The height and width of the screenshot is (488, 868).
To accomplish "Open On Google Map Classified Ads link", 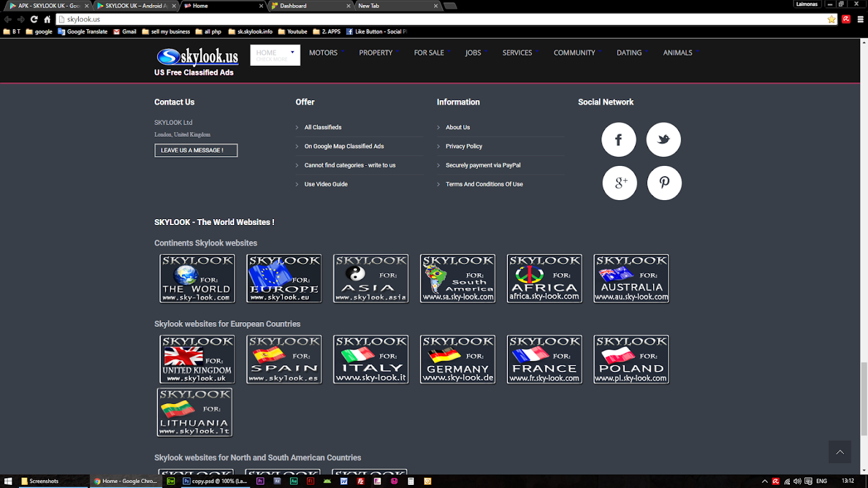I will [344, 146].
